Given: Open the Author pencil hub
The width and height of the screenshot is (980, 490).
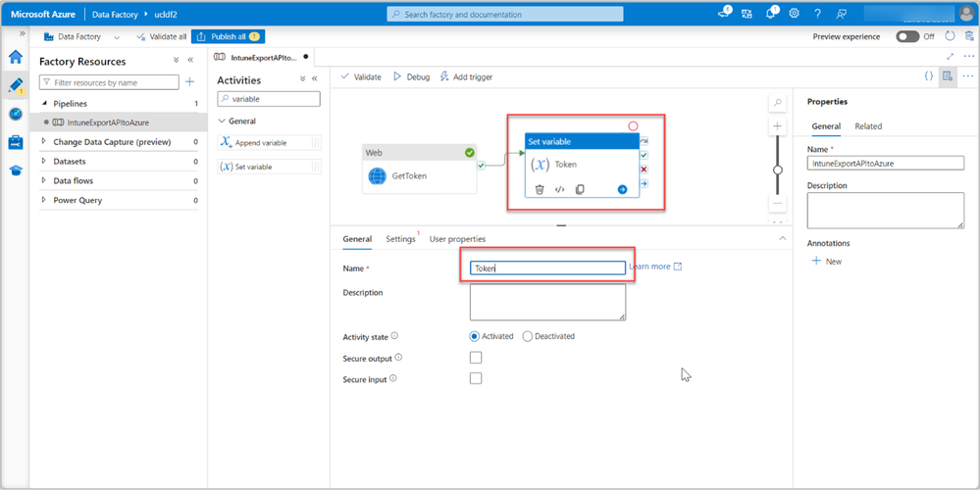Looking at the screenshot, I should point(15,85).
